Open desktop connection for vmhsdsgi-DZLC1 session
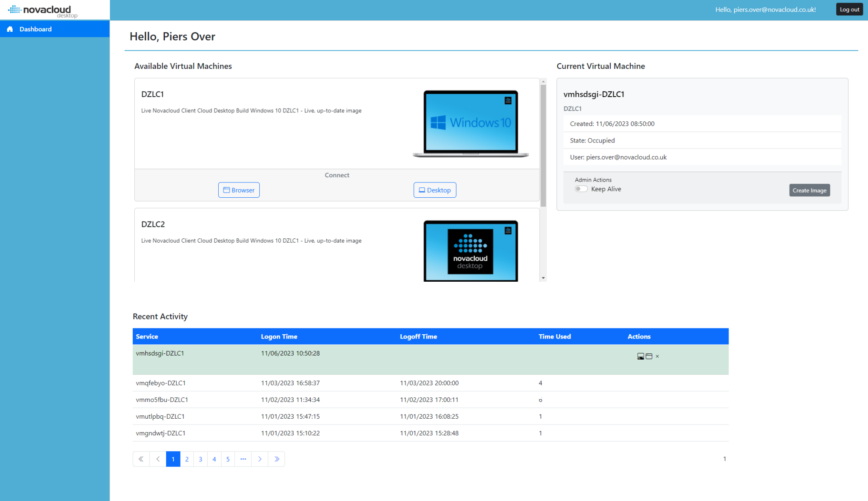This screenshot has height=501, width=868. 641,356
